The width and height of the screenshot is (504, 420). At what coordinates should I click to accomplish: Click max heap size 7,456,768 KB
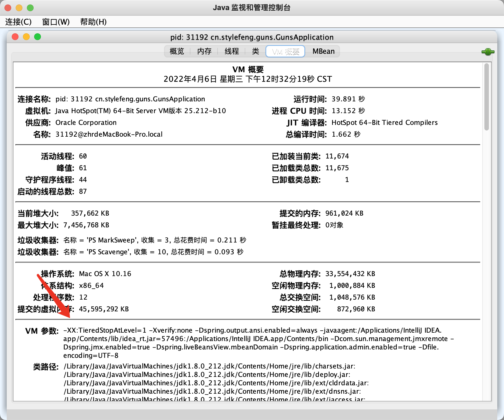tap(86, 225)
